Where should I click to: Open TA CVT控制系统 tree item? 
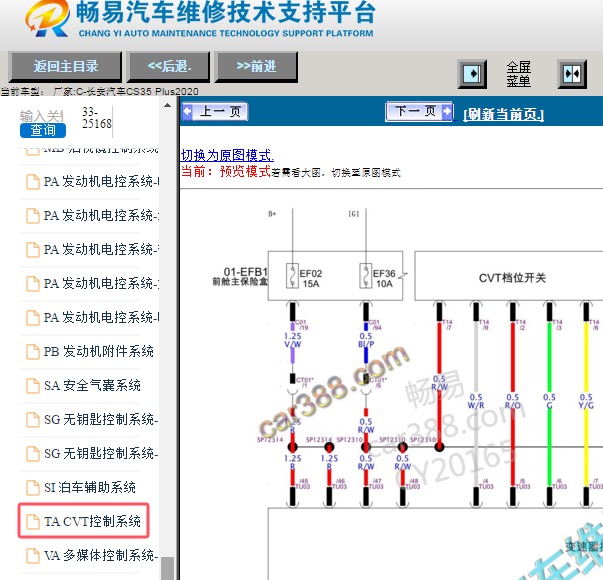[83, 521]
